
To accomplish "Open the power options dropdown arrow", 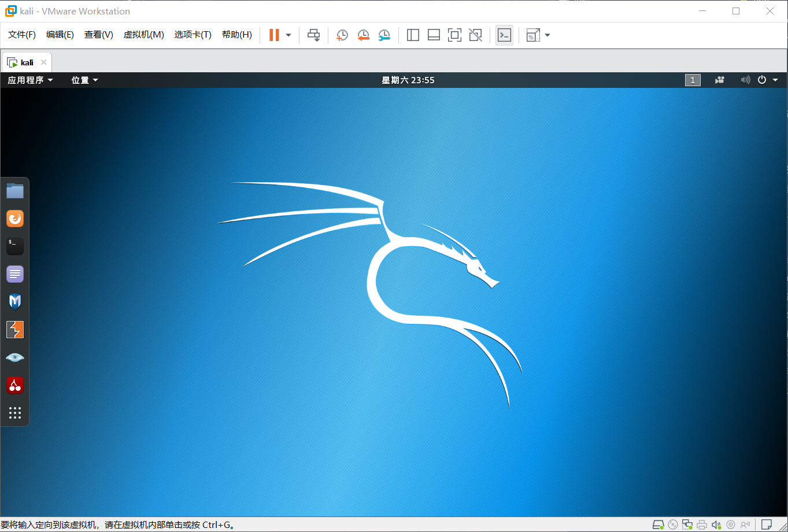I will [288, 35].
